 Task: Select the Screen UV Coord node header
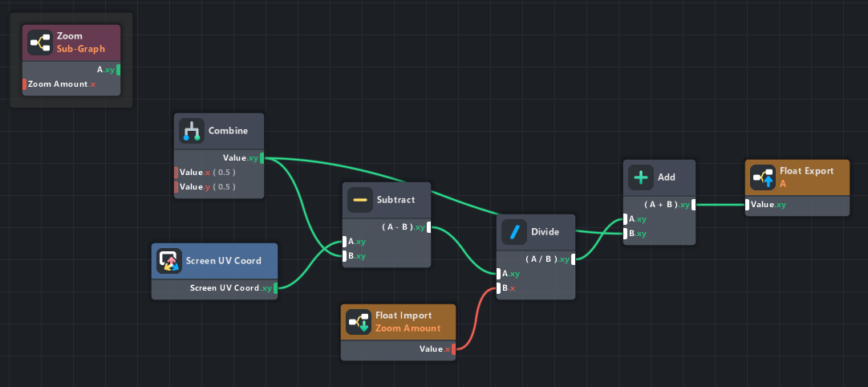(x=214, y=261)
